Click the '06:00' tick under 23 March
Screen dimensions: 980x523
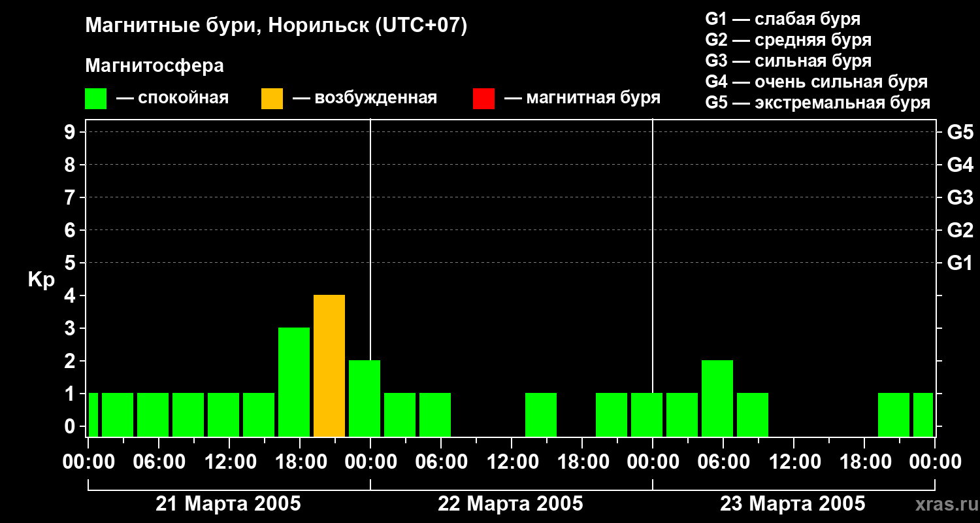pyautogui.click(x=723, y=462)
